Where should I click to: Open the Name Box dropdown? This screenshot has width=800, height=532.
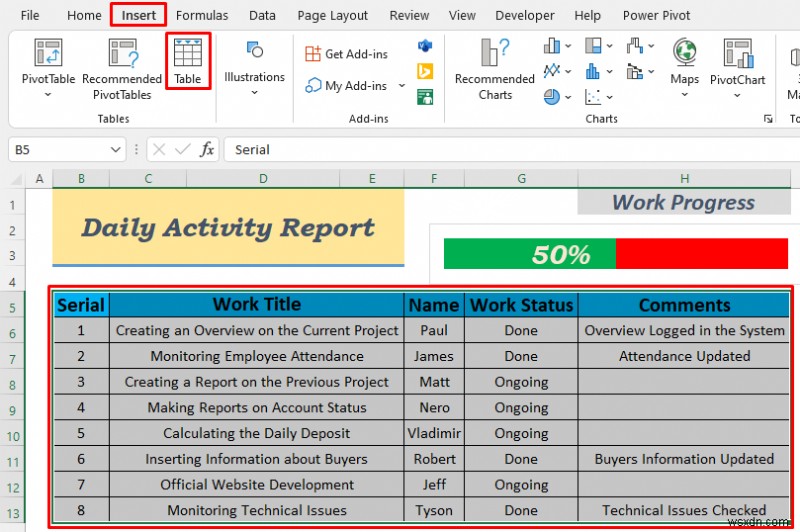click(x=115, y=149)
